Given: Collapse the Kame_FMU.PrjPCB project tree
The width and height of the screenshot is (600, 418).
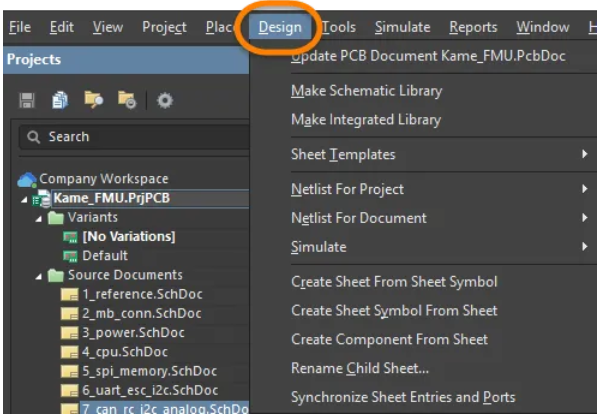Looking at the screenshot, I should 24,199.
